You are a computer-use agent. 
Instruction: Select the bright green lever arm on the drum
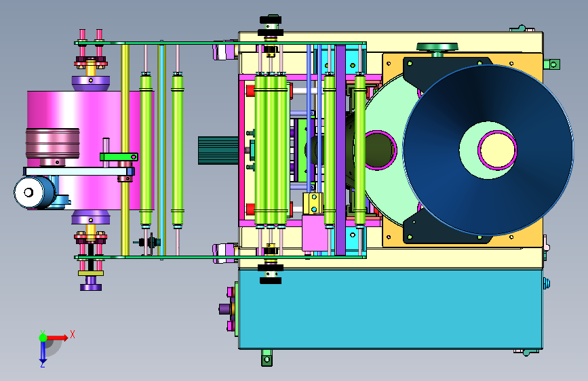pyautogui.click(x=119, y=157)
